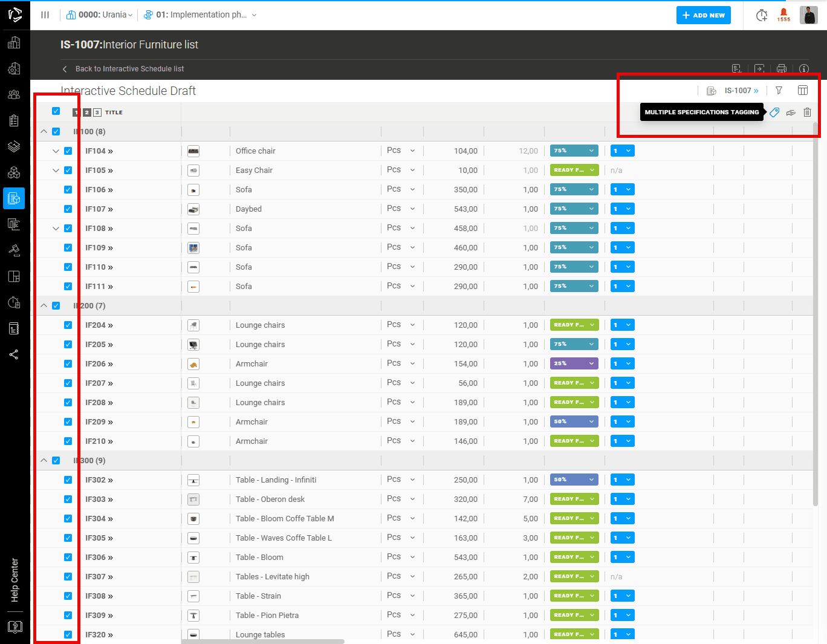Open the 01: Implementation phase dropdown
Image resolution: width=827 pixels, height=644 pixels.
(200, 15)
